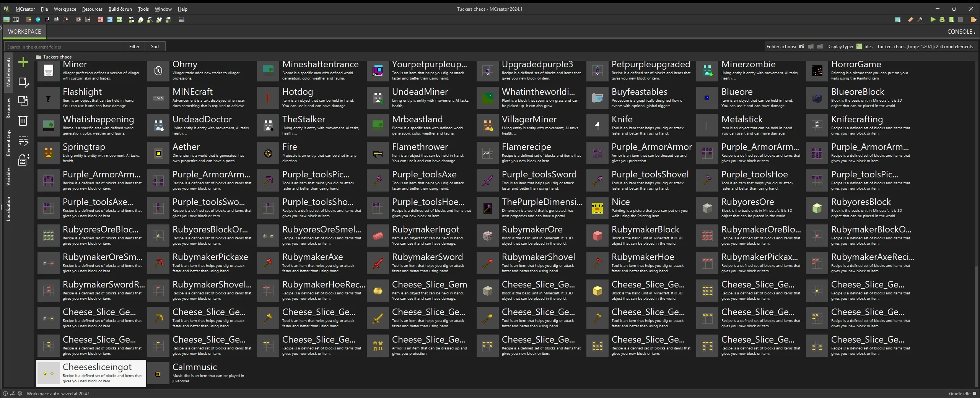Switch to the WORKSPACE tab
Image resolution: width=980 pixels, height=398 pixels.
(x=24, y=32)
